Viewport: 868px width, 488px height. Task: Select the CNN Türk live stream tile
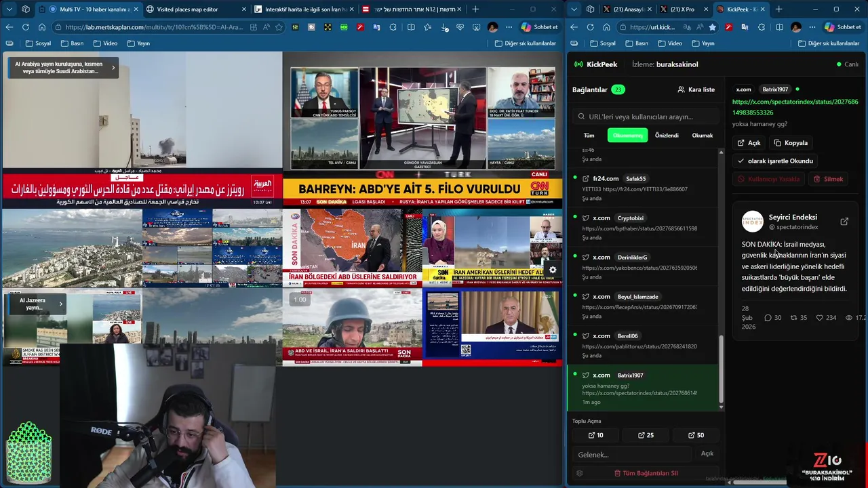422,129
